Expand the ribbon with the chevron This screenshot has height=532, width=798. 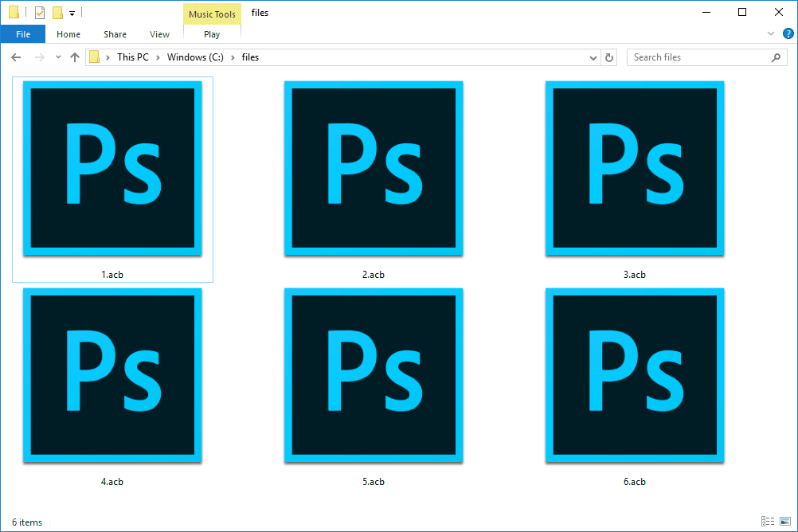pos(770,33)
